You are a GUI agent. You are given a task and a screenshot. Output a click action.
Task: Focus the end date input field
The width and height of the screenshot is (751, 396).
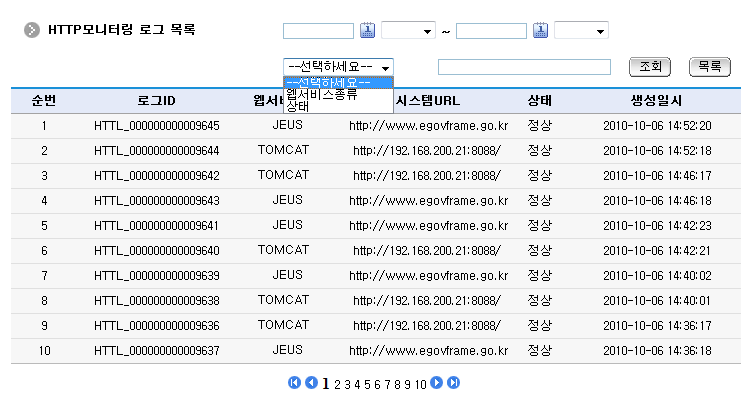491,31
